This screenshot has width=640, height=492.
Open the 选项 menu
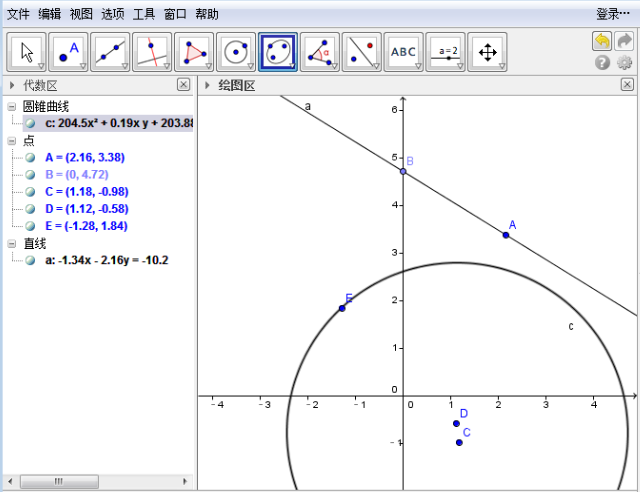(113, 14)
